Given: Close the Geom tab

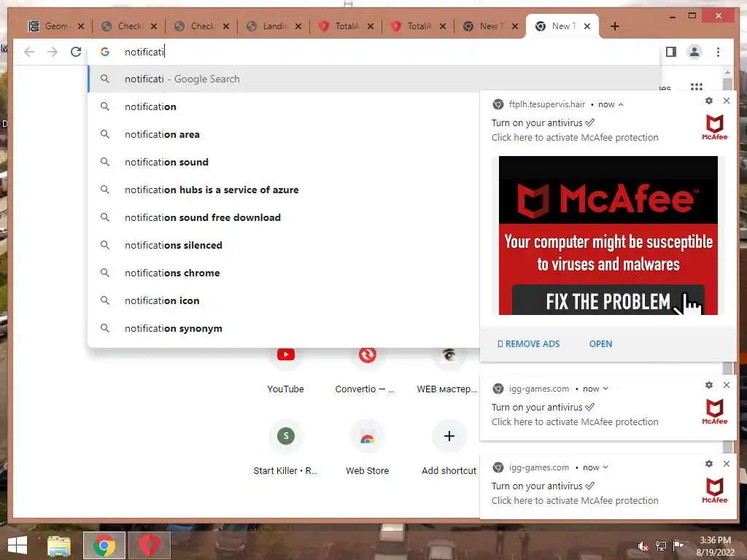Looking at the screenshot, I should (x=81, y=26).
